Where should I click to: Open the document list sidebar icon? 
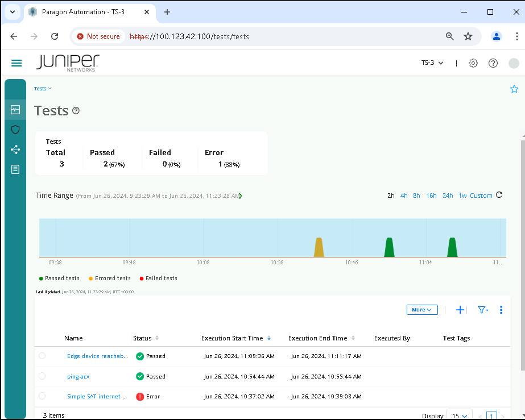(15, 169)
